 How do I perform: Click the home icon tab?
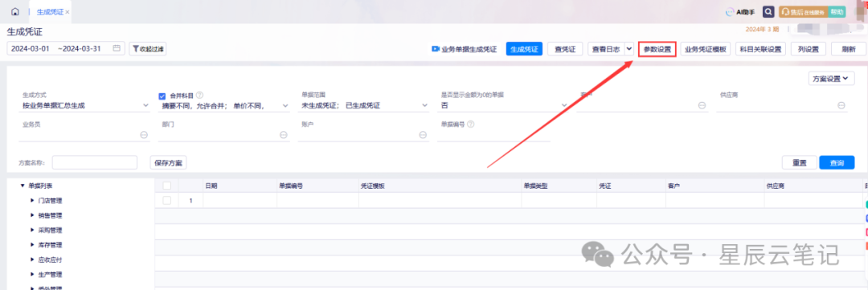click(x=15, y=11)
